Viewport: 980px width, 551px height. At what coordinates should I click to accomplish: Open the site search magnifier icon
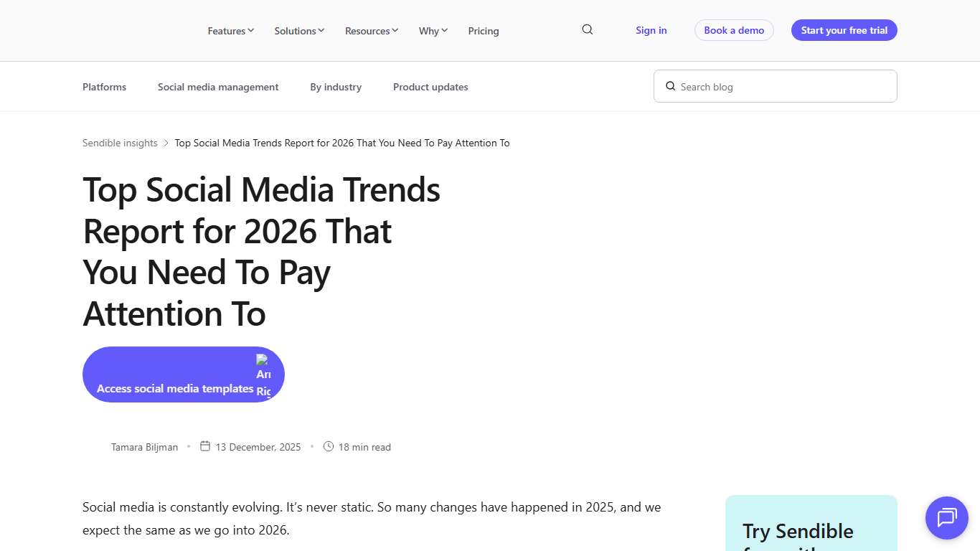point(587,29)
